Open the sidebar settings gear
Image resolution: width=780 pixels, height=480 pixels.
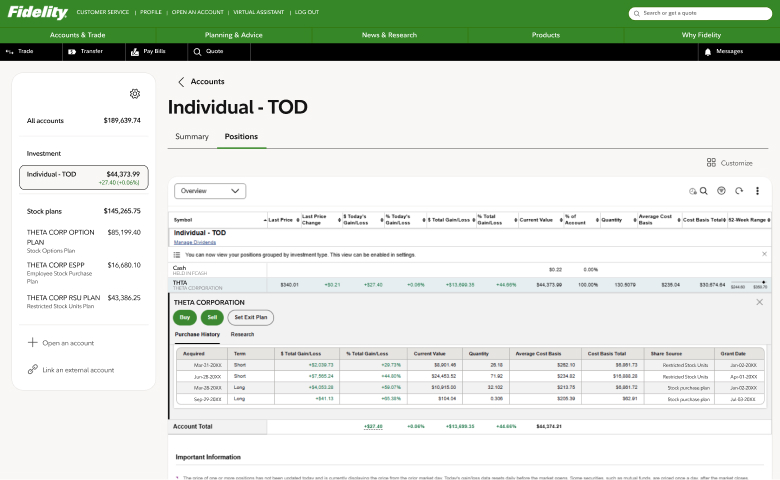135,94
